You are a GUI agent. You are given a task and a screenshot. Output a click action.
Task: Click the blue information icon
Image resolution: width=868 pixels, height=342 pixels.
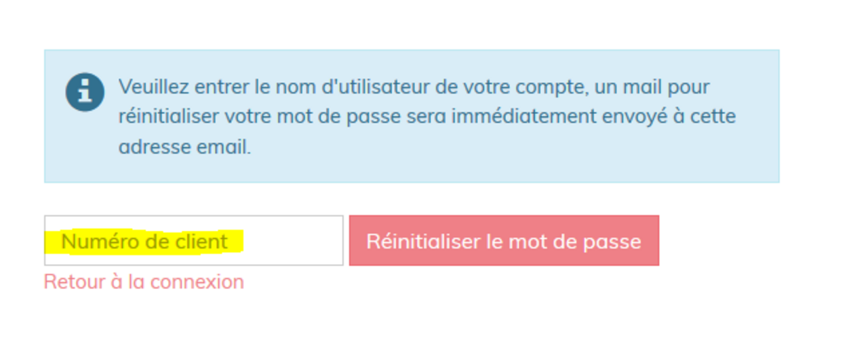click(x=85, y=92)
